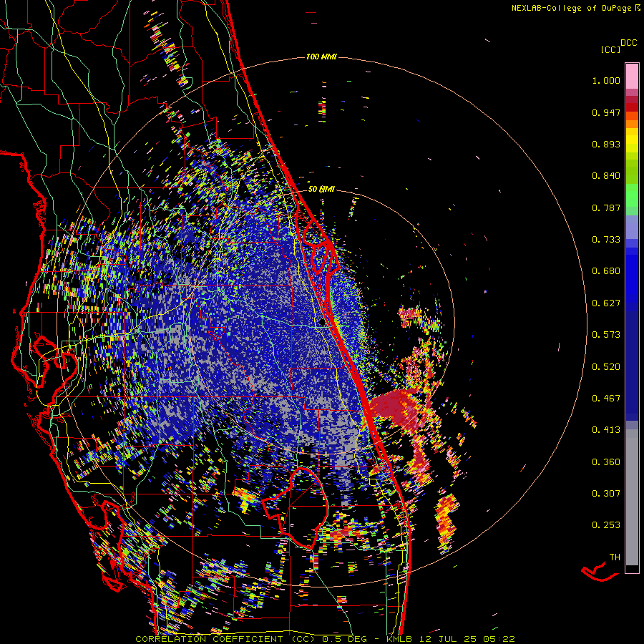The image size is (644, 644).
Task: Click the 0.893 scale value
Action: point(606,144)
